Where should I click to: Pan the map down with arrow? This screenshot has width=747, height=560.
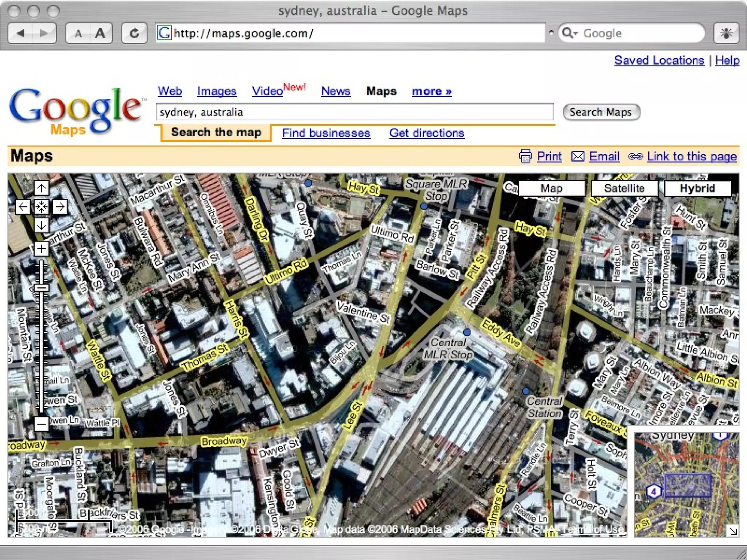[41, 226]
